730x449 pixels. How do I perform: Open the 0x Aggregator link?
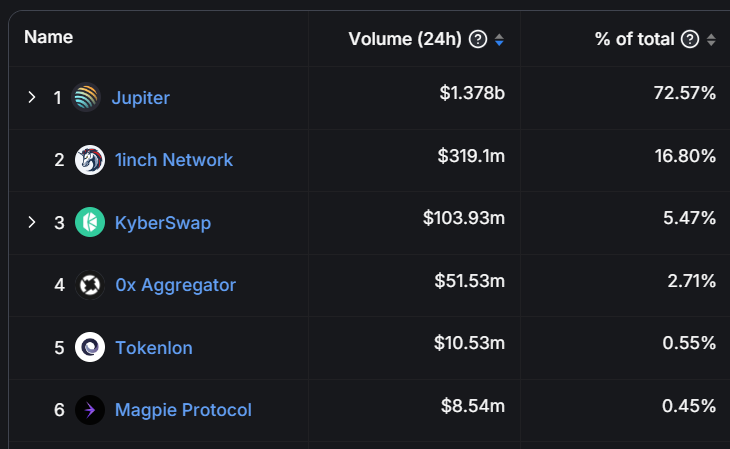pos(176,285)
